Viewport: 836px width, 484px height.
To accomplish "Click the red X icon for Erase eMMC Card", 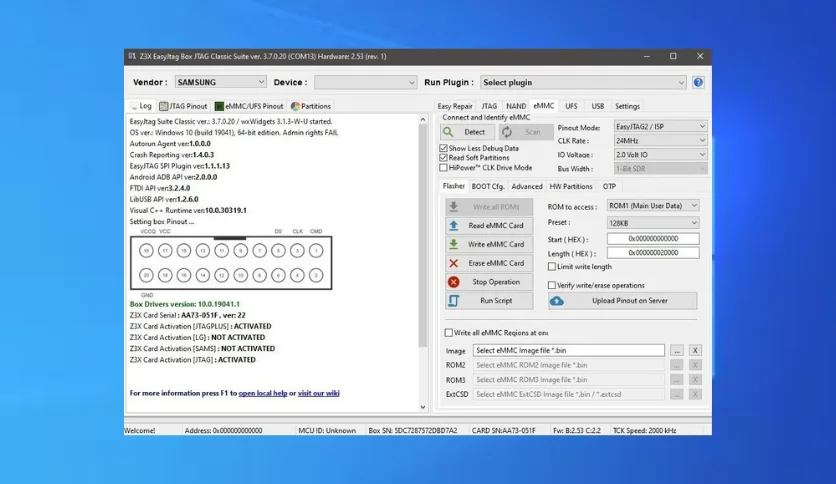I will [x=454, y=263].
